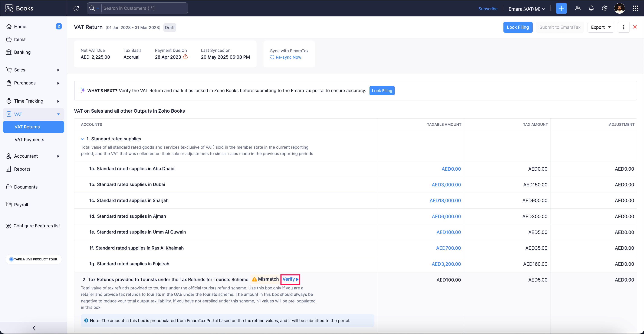The height and width of the screenshot is (334, 644).
Task: Click the Configure Features list icon
Action: coord(9,226)
